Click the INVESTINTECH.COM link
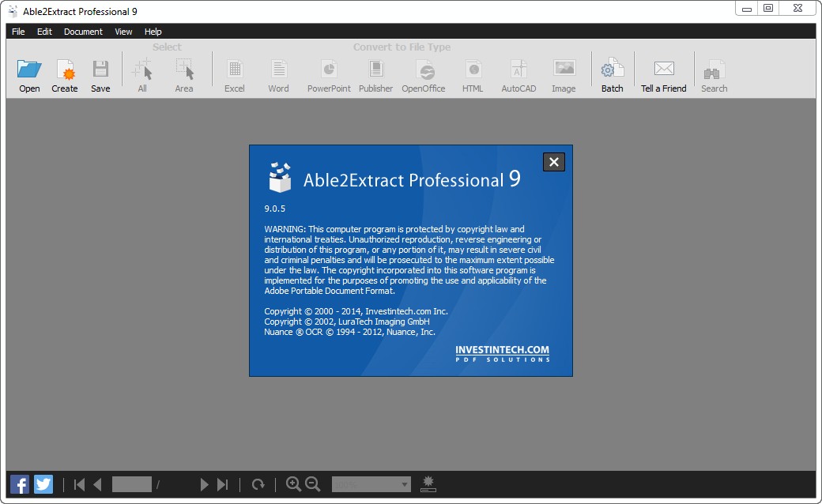 pyautogui.click(x=502, y=350)
